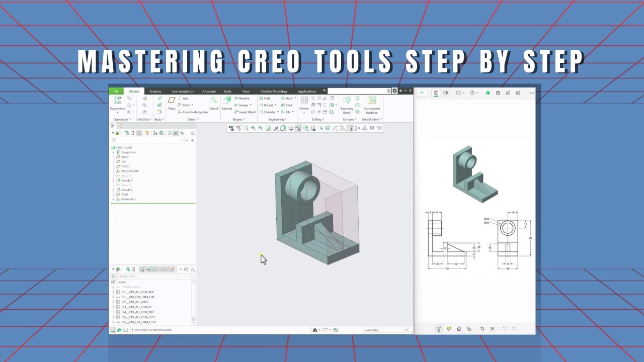Click the zoom in graphics toolbar icon
Viewport: 644px width, 362px height.
coord(253,128)
